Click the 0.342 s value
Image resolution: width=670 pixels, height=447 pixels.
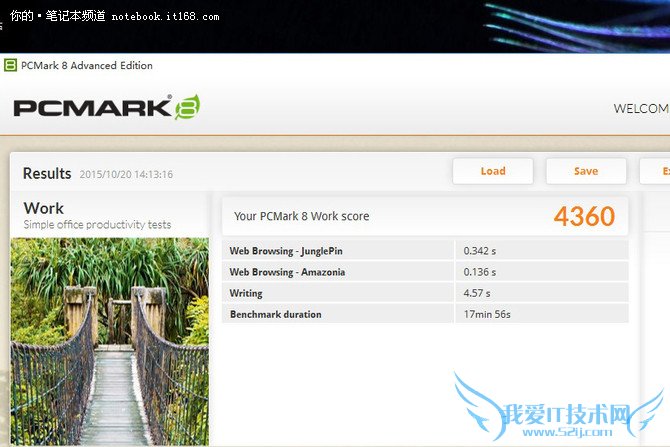point(480,251)
